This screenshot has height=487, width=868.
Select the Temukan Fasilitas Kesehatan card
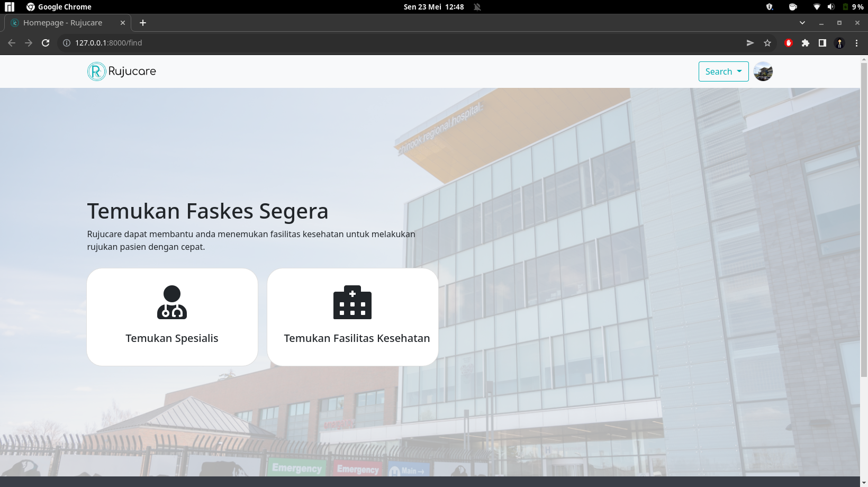pyautogui.click(x=352, y=317)
